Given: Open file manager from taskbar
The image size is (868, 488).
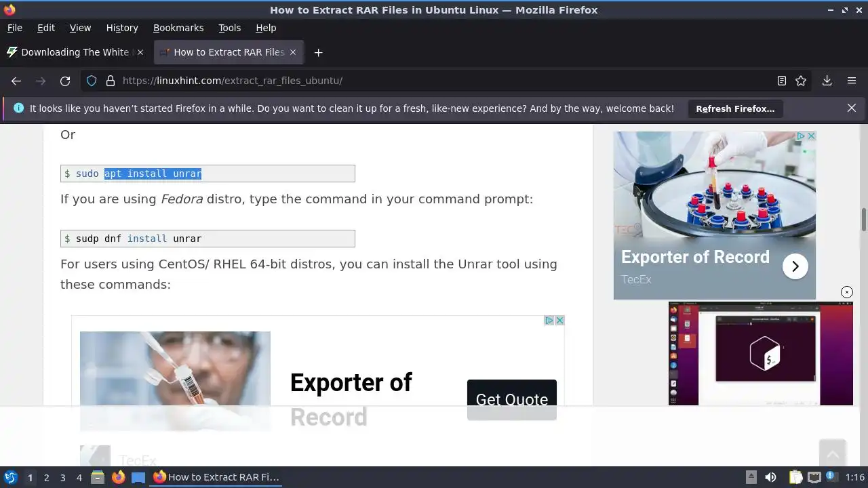Looking at the screenshot, I should click(x=98, y=477).
